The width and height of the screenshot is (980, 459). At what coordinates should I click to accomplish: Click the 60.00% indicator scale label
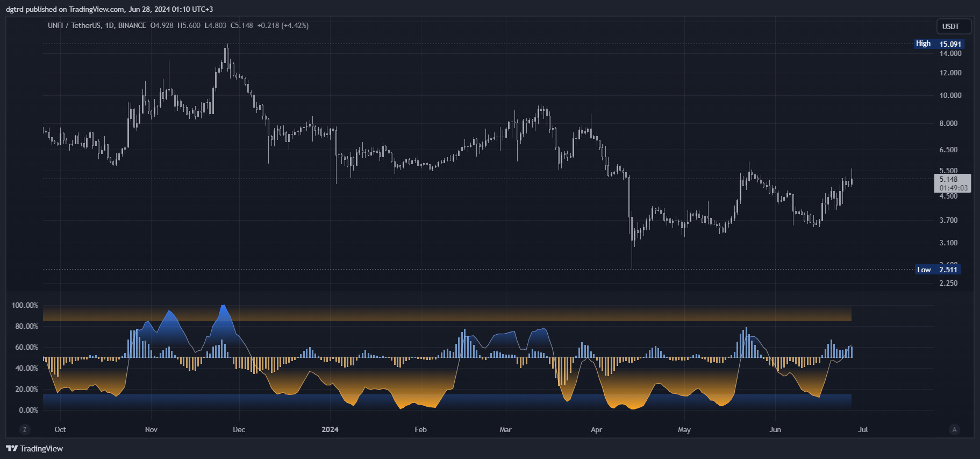click(26, 347)
